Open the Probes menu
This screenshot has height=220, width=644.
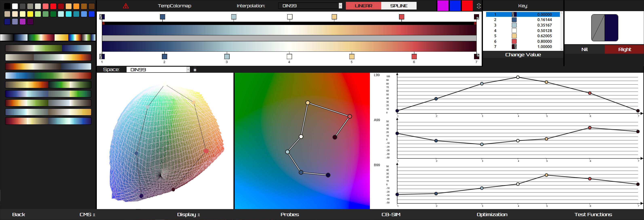pos(290,215)
